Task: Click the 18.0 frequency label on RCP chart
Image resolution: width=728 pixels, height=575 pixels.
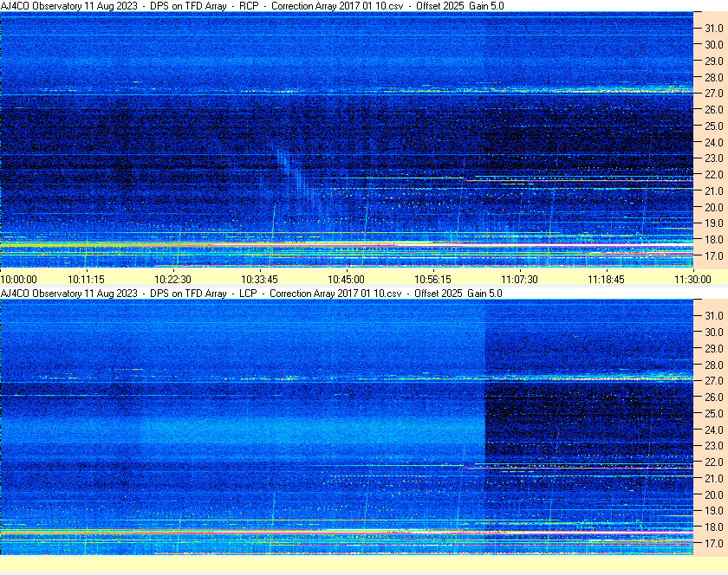Action: point(714,240)
